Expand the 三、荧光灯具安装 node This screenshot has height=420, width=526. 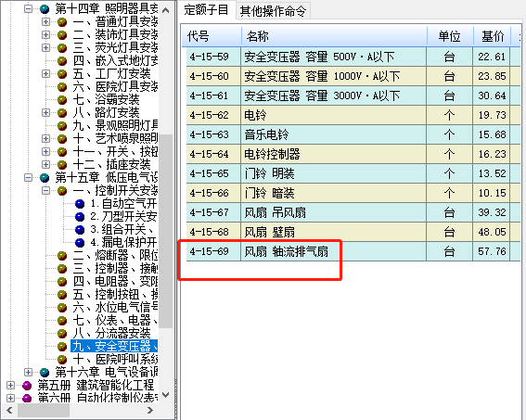pyautogui.click(x=46, y=47)
